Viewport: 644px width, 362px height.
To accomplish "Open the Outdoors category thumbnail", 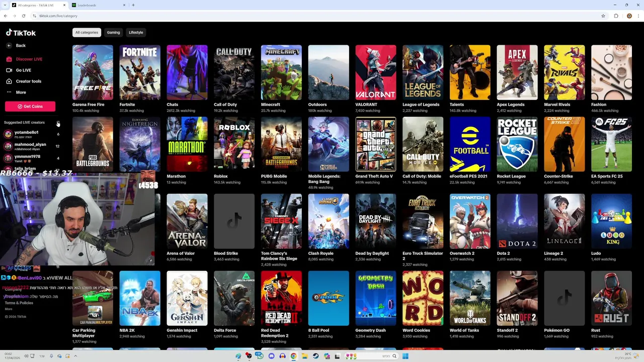I will tap(329, 72).
